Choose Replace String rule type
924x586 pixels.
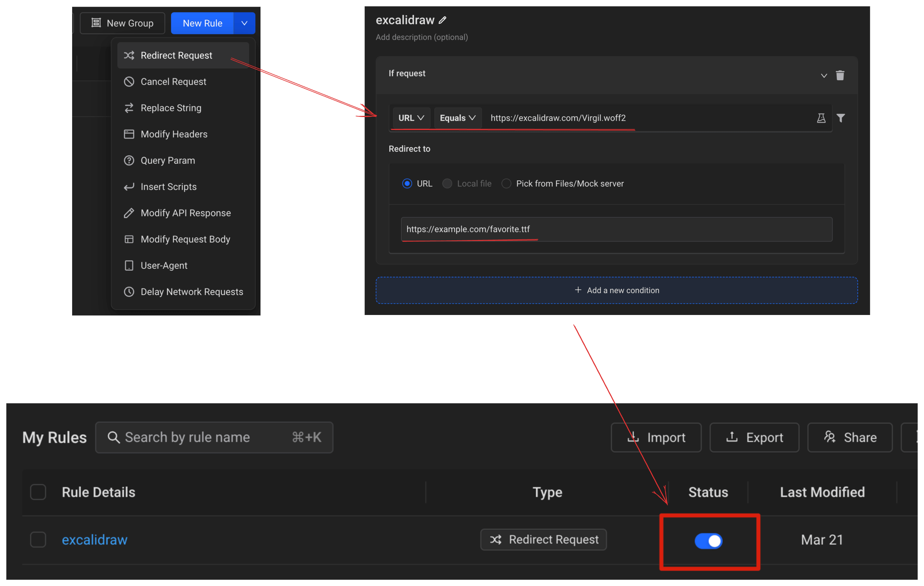pos(184,108)
